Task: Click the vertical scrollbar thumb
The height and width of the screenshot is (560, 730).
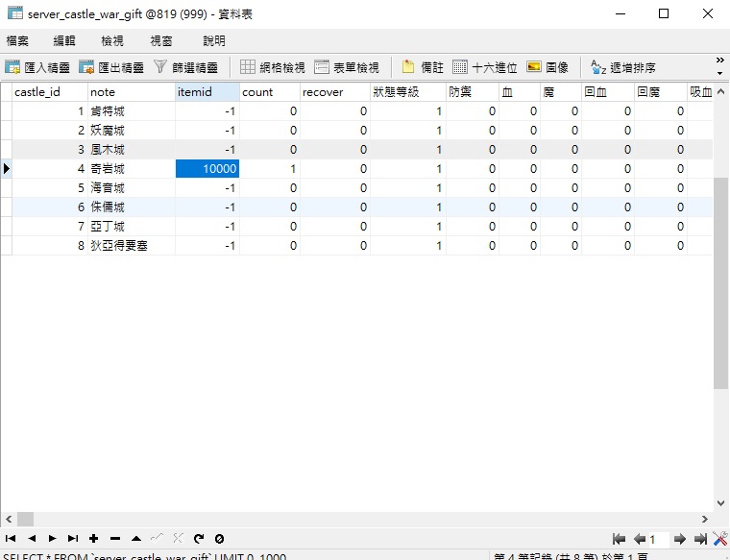Action: [720, 283]
